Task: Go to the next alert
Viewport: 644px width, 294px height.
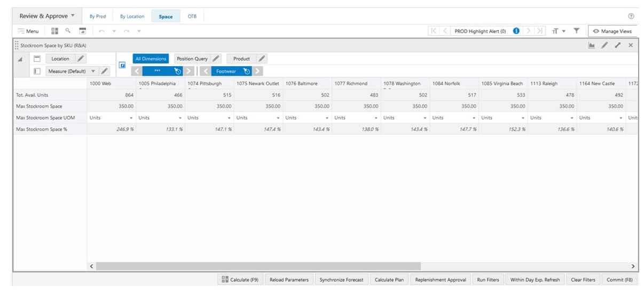Action: [x=529, y=31]
